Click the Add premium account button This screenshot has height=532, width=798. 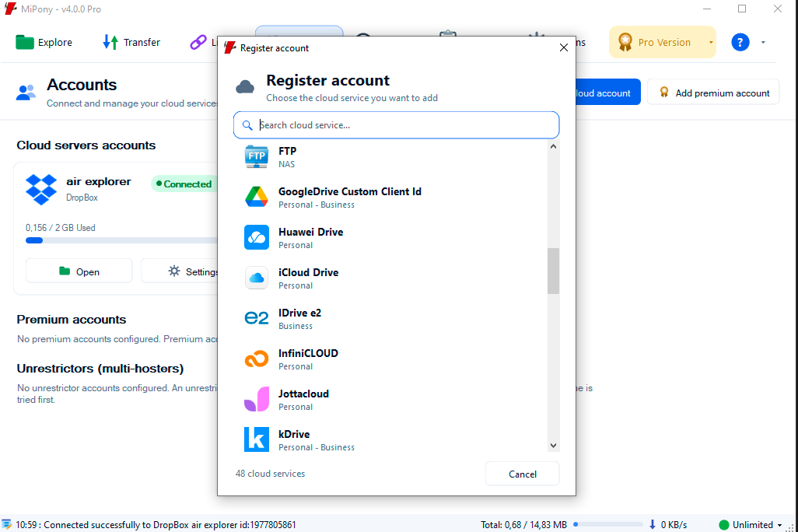[713, 93]
